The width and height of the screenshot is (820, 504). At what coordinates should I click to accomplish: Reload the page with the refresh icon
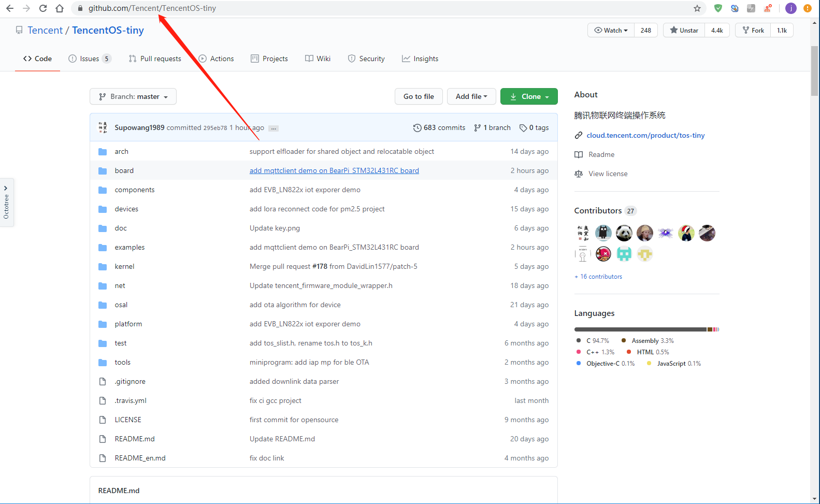coord(43,8)
